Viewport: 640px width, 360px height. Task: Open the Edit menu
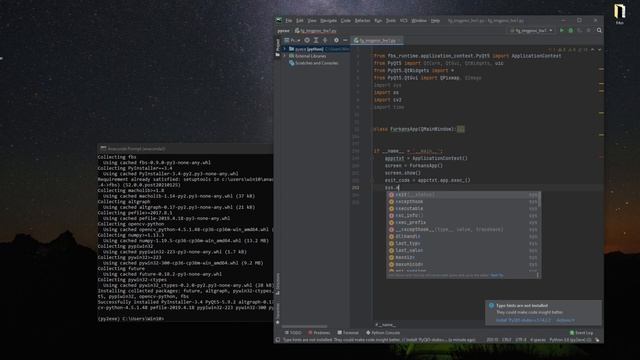click(x=300, y=20)
